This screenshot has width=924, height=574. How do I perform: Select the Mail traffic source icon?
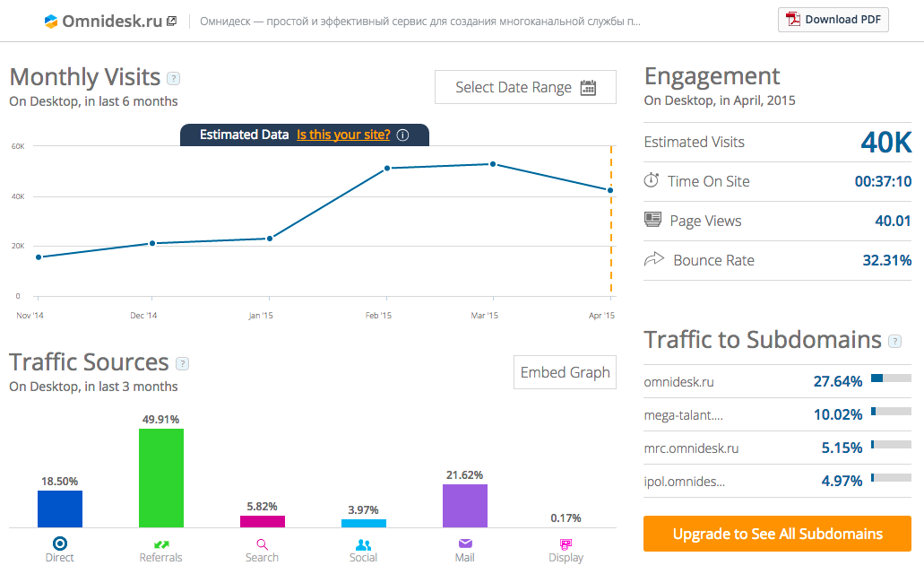[464, 544]
